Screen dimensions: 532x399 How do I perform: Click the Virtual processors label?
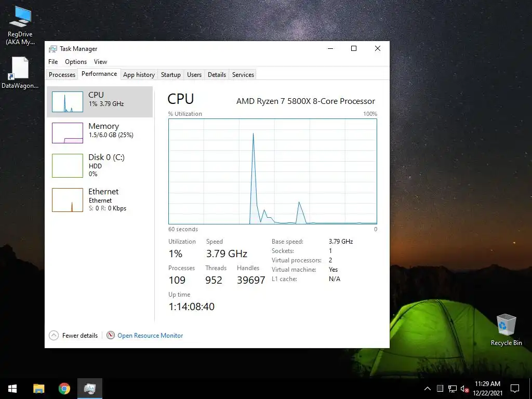(297, 260)
